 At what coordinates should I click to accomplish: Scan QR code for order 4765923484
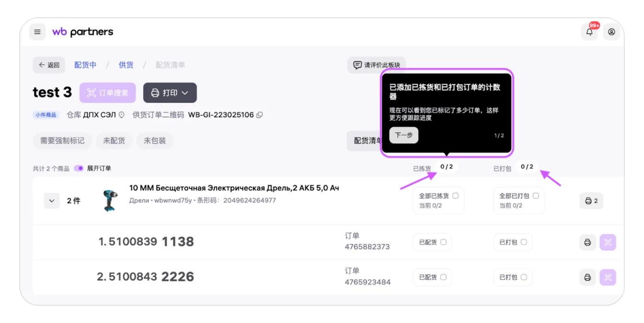[608, 277]
